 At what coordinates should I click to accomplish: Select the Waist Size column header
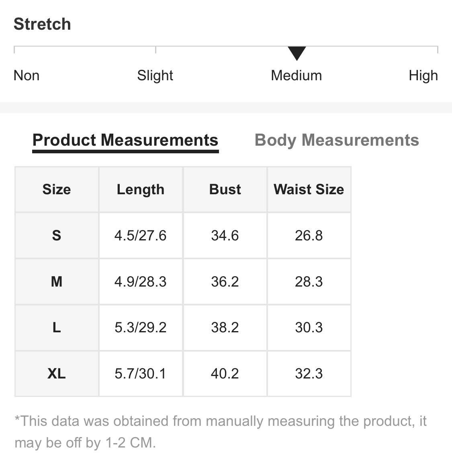coord(309,189)
